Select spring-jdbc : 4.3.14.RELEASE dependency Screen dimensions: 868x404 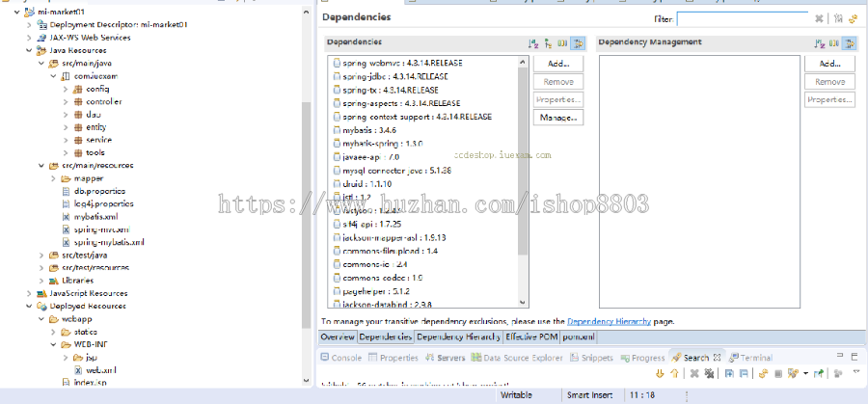click(392, 76)
